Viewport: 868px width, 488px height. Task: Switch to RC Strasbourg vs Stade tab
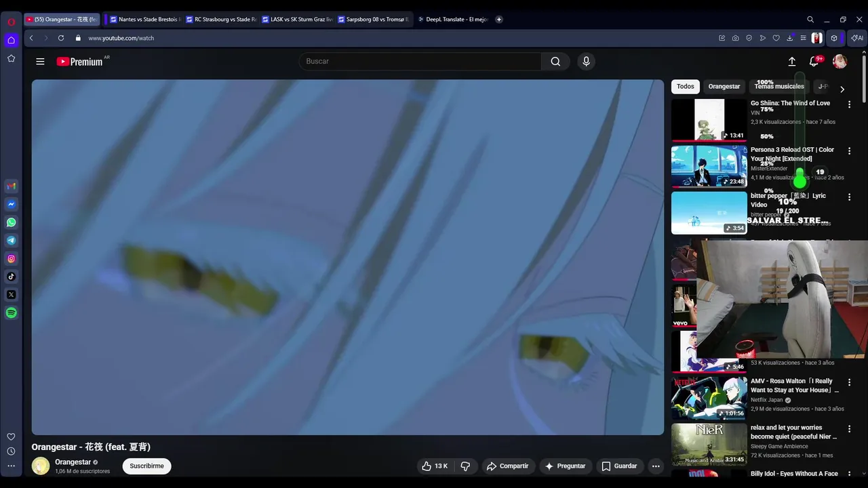pyautogui.click(x=219, y=20)
